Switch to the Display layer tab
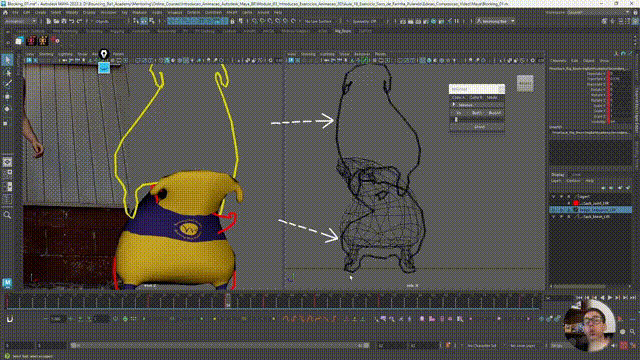This screenshot has width=640, height=360. (x=558, y=175)
